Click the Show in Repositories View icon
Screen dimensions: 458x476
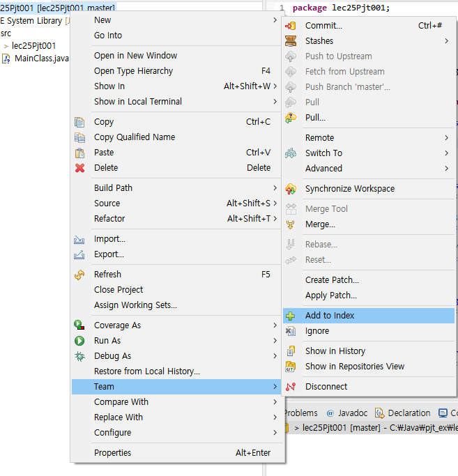point(291,367)
